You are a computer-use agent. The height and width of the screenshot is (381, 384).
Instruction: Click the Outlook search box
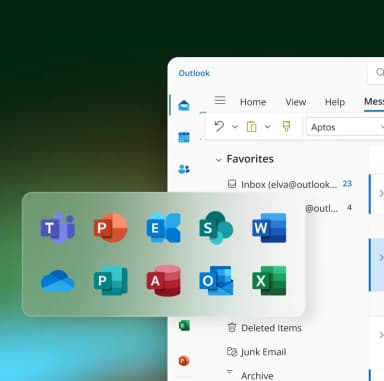(376, 72)
